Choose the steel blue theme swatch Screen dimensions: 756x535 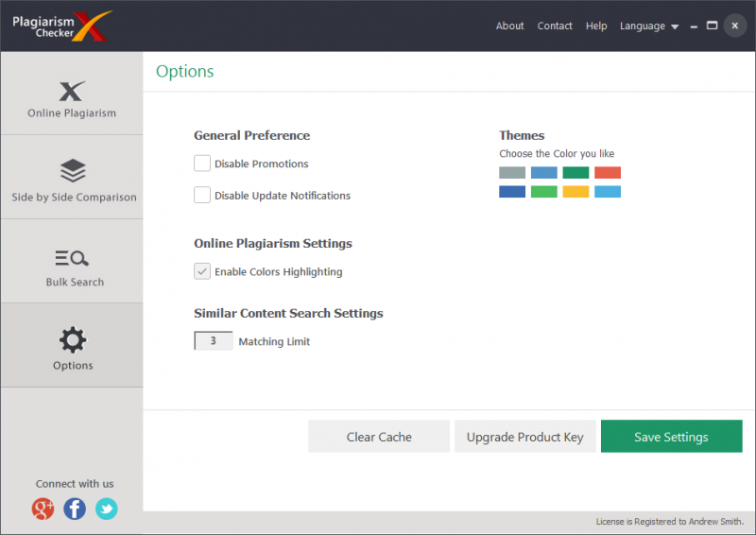point(544,173)
